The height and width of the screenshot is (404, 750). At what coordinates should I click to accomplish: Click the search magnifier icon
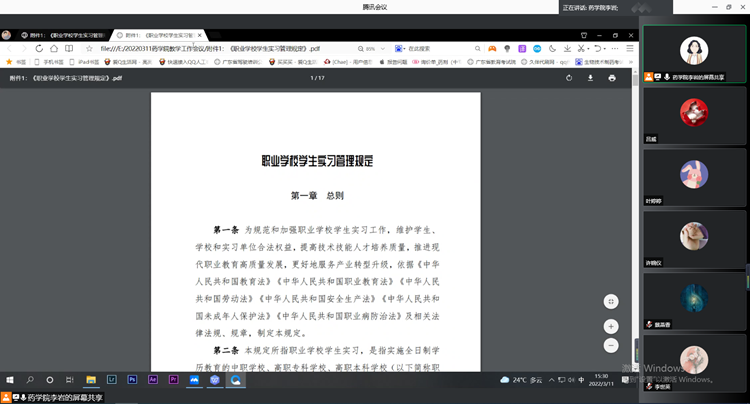477,48
